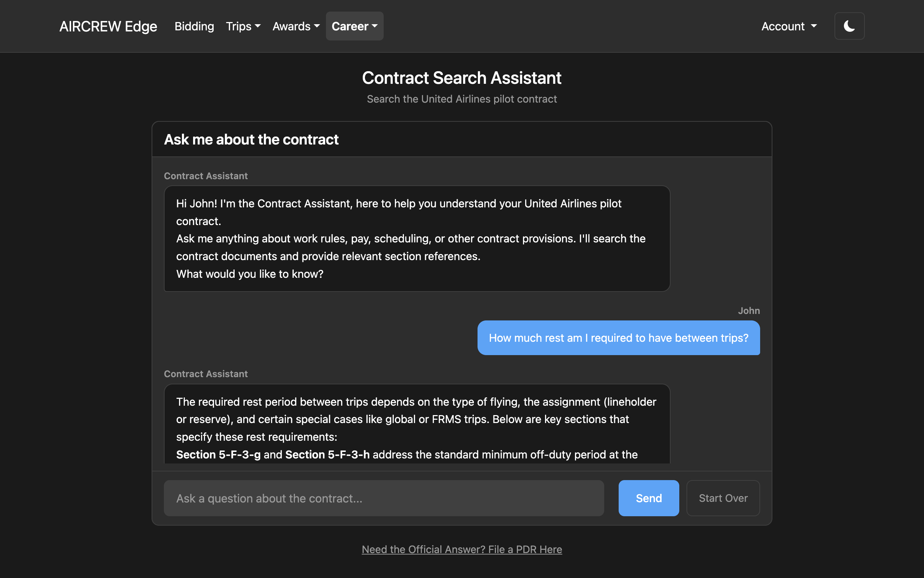Toggle dark mode with the moon icon
This screenshot has width=924, height=578.
pos(849,26)
